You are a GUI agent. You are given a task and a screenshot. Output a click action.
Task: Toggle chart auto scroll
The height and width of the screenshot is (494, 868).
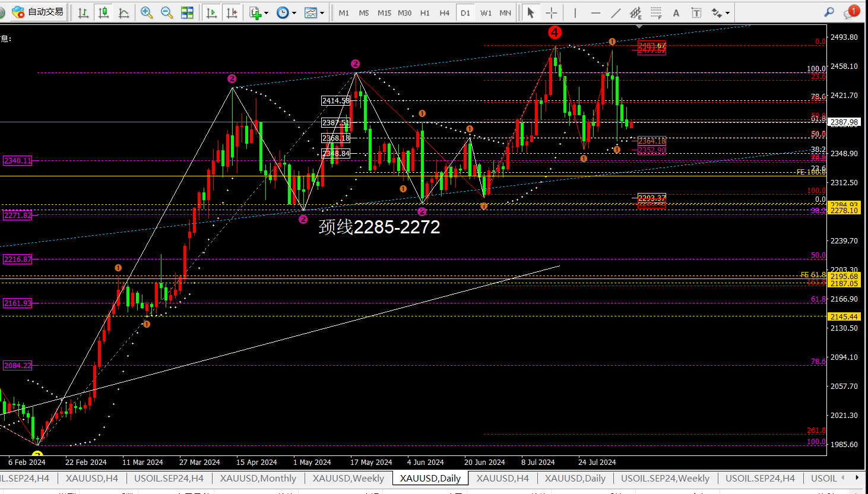click(x=211, y=12)
